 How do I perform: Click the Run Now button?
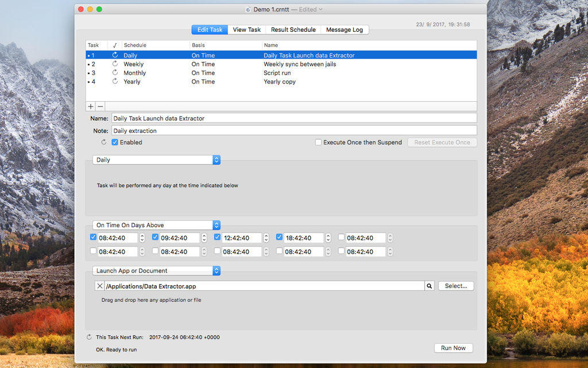[x=453, y=348]
